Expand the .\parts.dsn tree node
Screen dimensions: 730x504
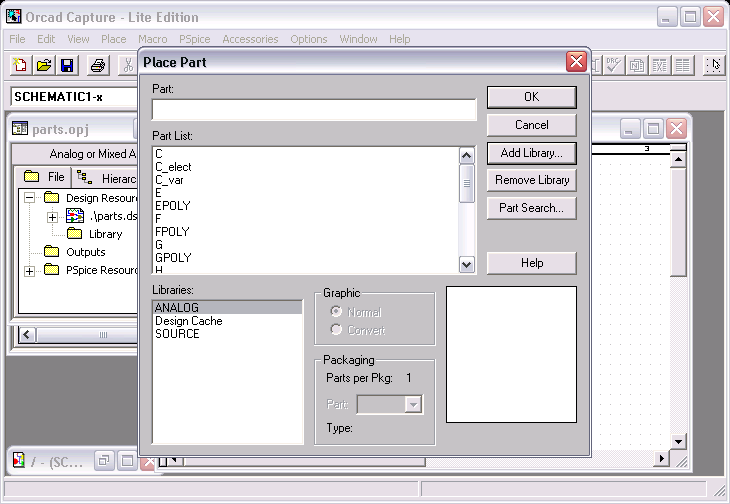[x=53, y=217]
